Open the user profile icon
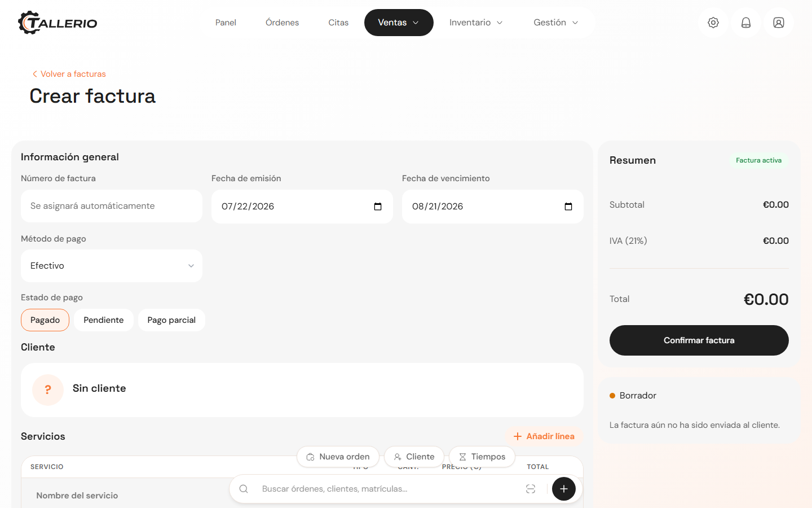 click(779, 23)
